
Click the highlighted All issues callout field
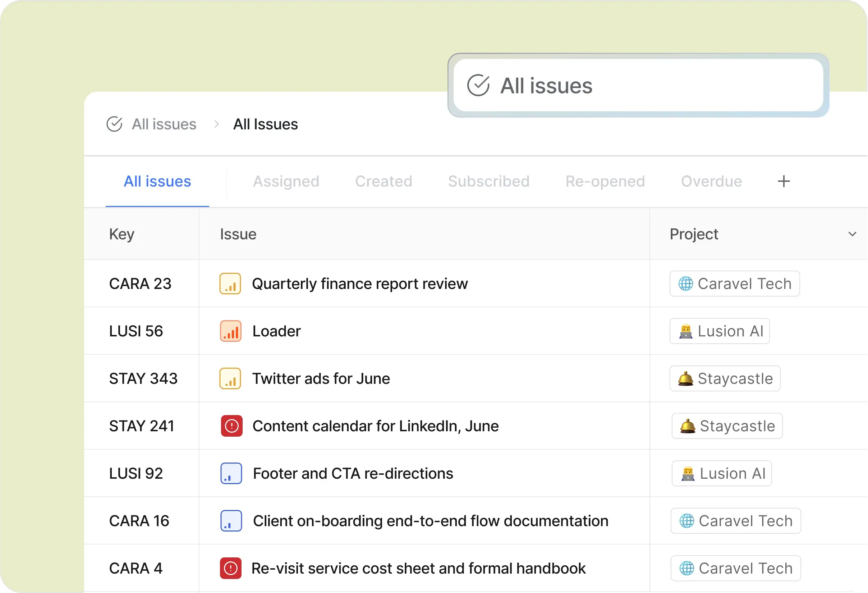pos(638,86)
